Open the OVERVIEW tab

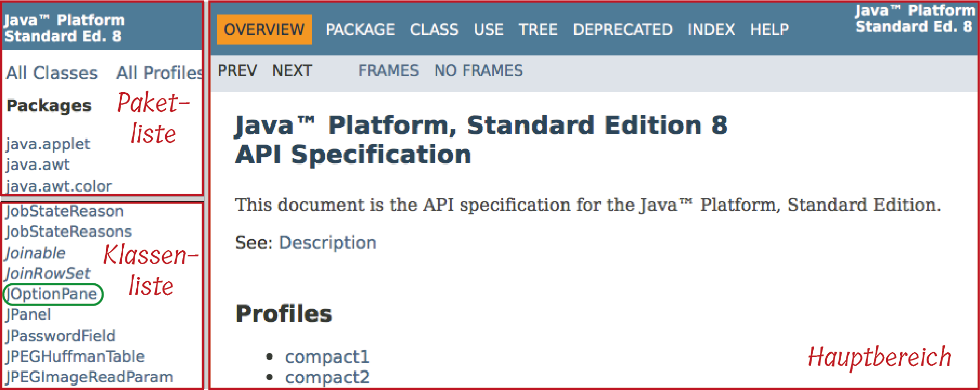[264, 30]
